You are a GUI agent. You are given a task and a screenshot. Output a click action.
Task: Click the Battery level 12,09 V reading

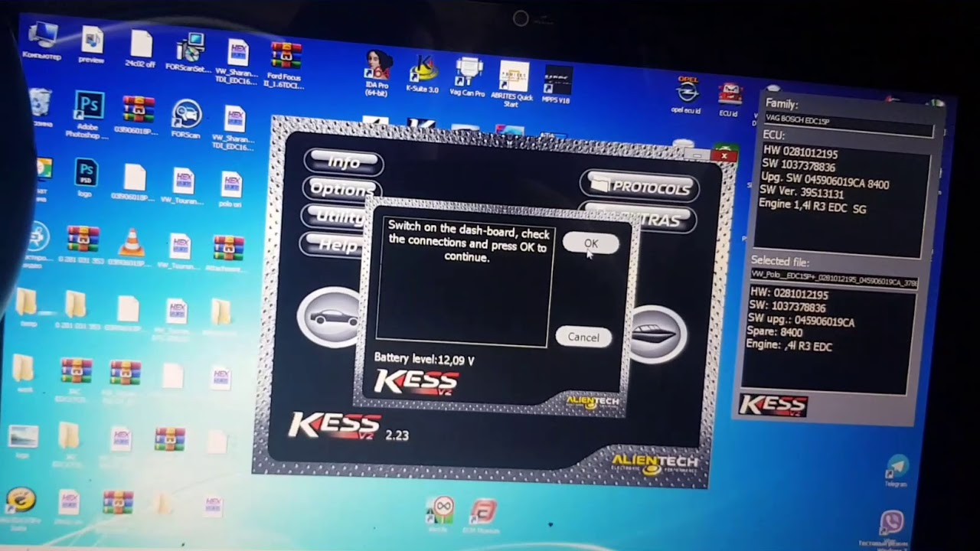424,359
